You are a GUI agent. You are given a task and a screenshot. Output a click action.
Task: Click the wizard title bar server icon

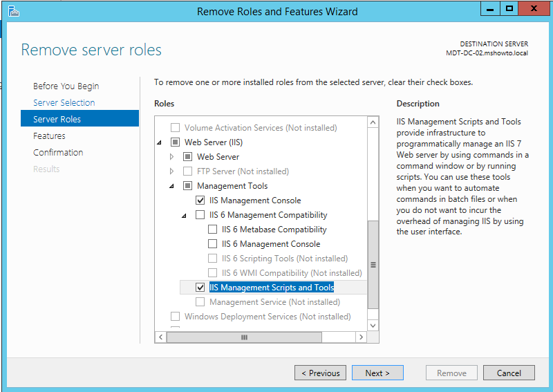[13, 11]
